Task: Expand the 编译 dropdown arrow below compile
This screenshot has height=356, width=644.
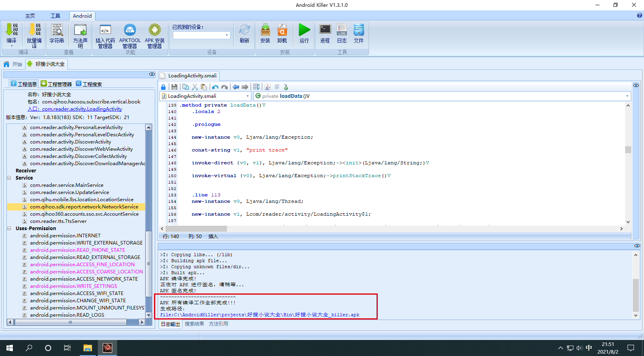Action: [x=12, y=46]
